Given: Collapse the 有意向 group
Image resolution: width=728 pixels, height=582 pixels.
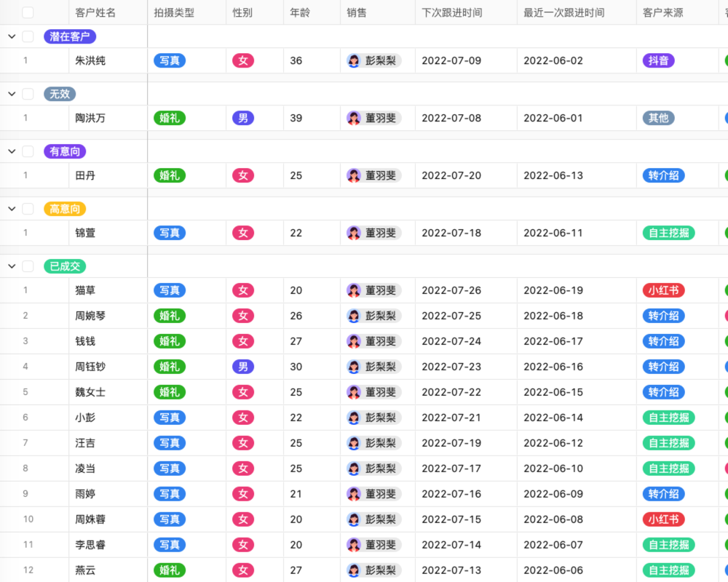Looking at the screenshot, I should click(x=11, y=151).
